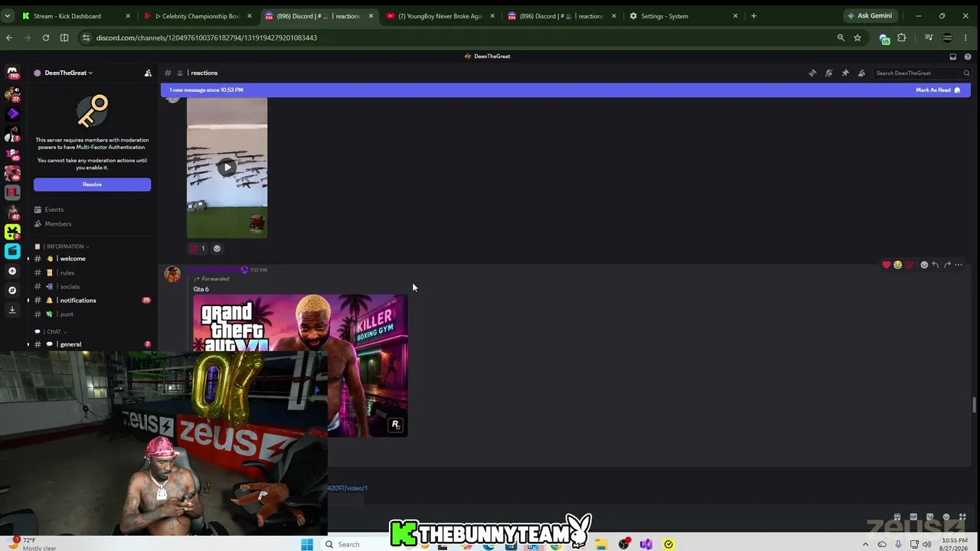980x551 pixels.
Task: Open the Discord inbox icon
Action: (953, 56)
